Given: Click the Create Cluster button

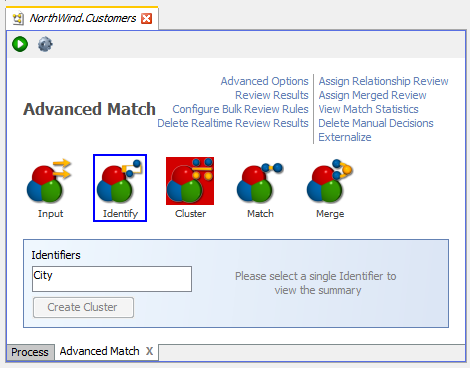Looking at the screenshot, I should (x=83, y=307).
